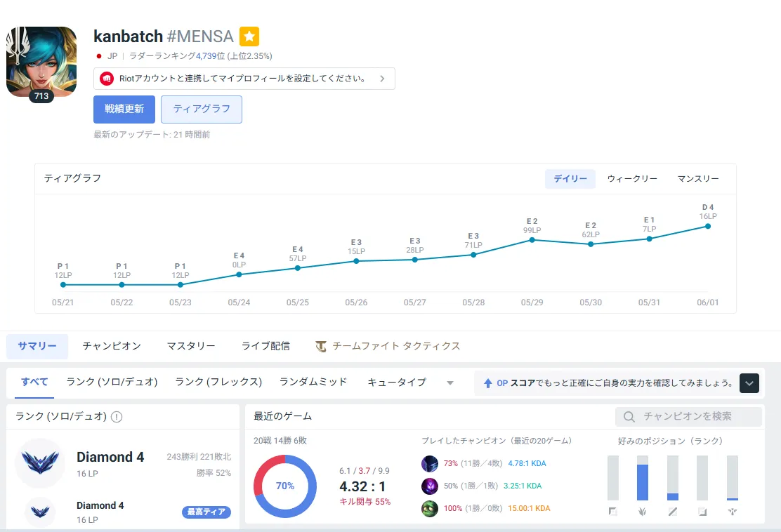Click the 4.32 : 1 KDA ratio text
The height and width of the screenshot is (532, 781).
coord(362,486)
